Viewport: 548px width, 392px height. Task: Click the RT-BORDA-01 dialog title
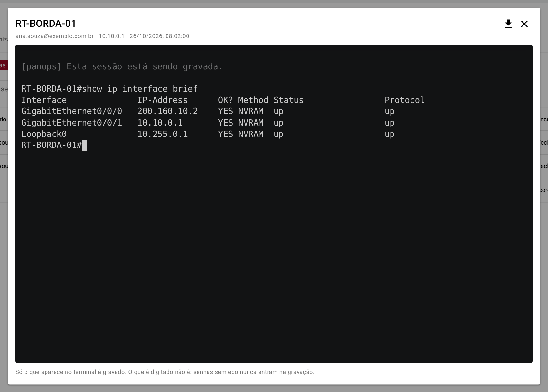coord(46,24)
